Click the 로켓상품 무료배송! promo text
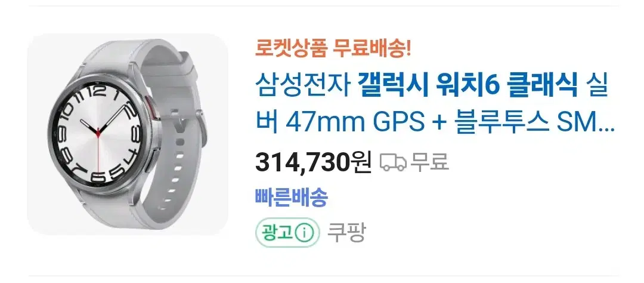 [x=333, y=50]
